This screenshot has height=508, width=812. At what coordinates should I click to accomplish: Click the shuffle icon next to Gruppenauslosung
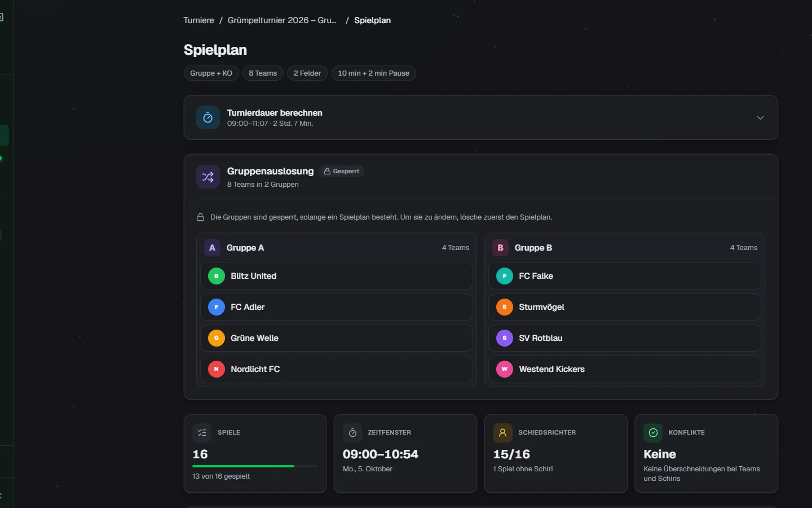[x=208, y=177]
